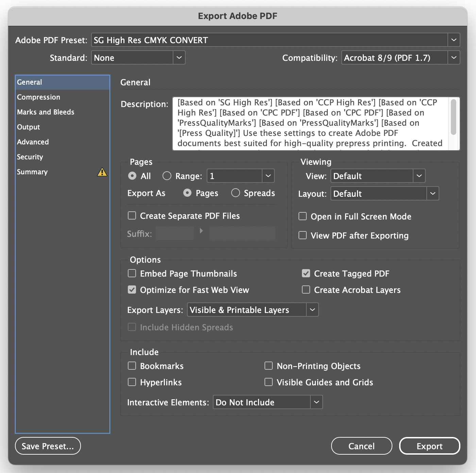Viewport: 476px width, 473px height.
Task: Switch to the Compression category
Action: 63,97
